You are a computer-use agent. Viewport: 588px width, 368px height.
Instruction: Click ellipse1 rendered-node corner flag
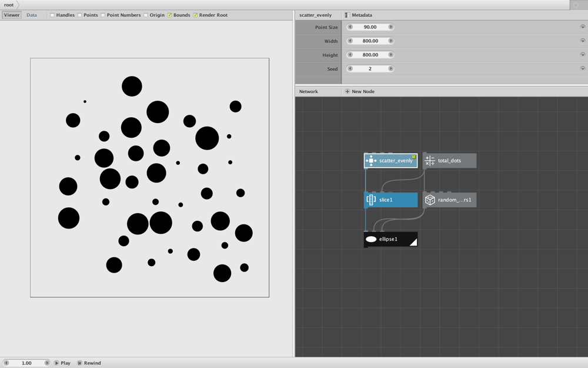coord(413,243)
